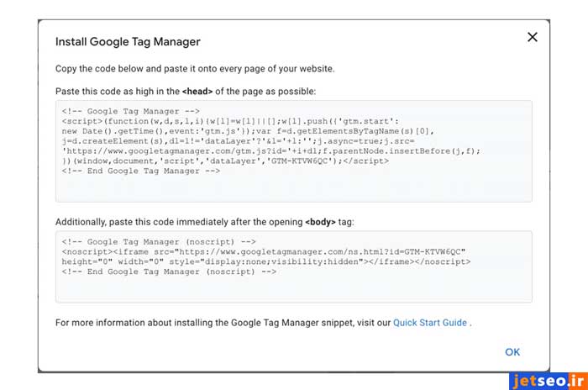The width and height of the screenshot is (588, 390).
Task: Click empty space below the noscript snippet code
Action: [293, 288]
